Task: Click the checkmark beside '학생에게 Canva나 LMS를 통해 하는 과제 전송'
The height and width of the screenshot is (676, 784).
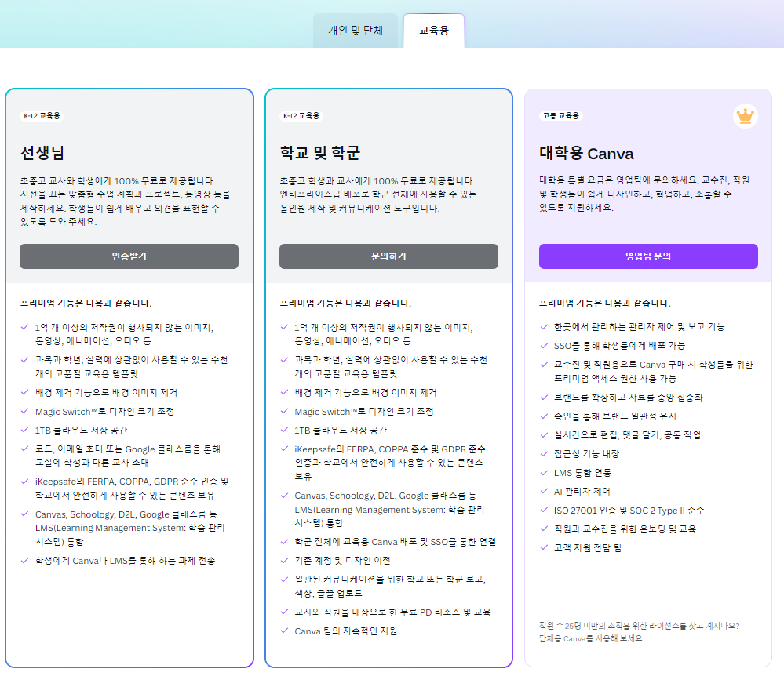Action: point(24,561)
